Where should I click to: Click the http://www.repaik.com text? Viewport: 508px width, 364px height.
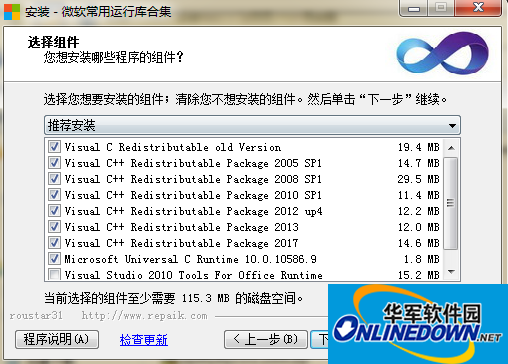(x=145, y=316)
